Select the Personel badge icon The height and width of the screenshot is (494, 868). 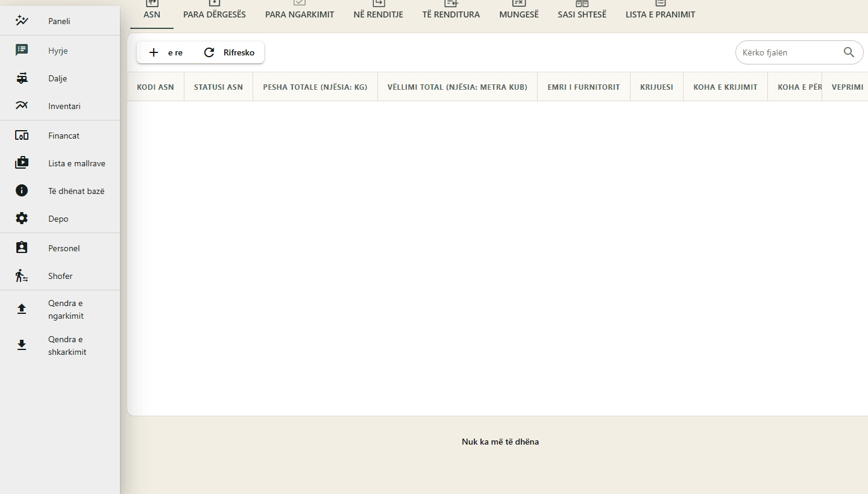[22, 248]
